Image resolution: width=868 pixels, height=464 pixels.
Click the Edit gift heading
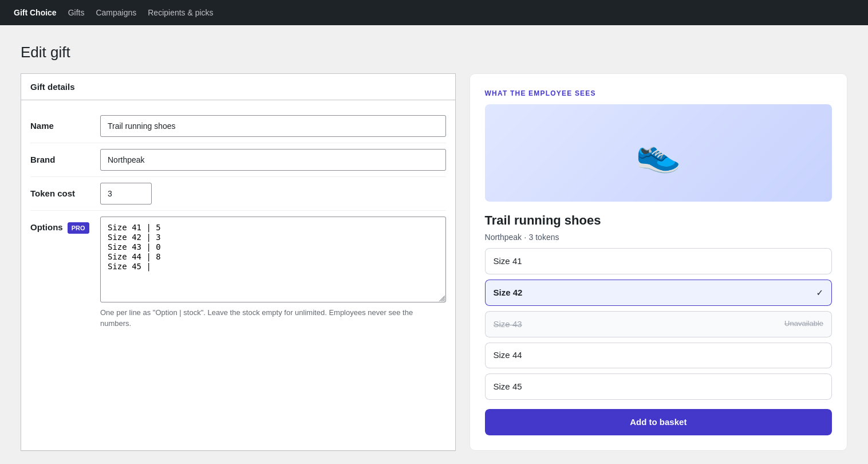click(45, 52)
